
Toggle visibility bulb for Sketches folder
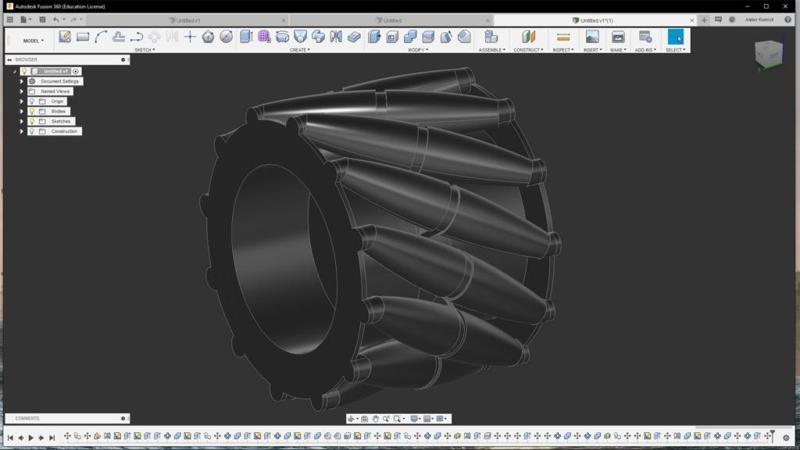click(x=32, y=121)
